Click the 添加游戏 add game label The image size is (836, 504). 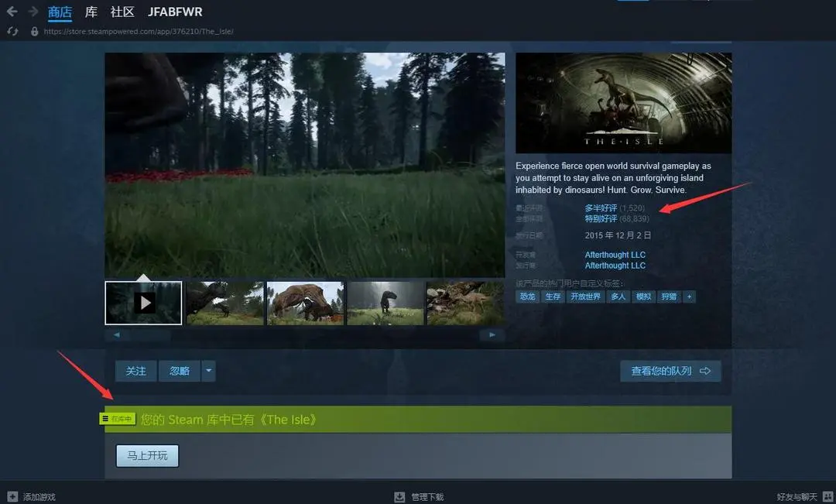click(x=39, y=497)
